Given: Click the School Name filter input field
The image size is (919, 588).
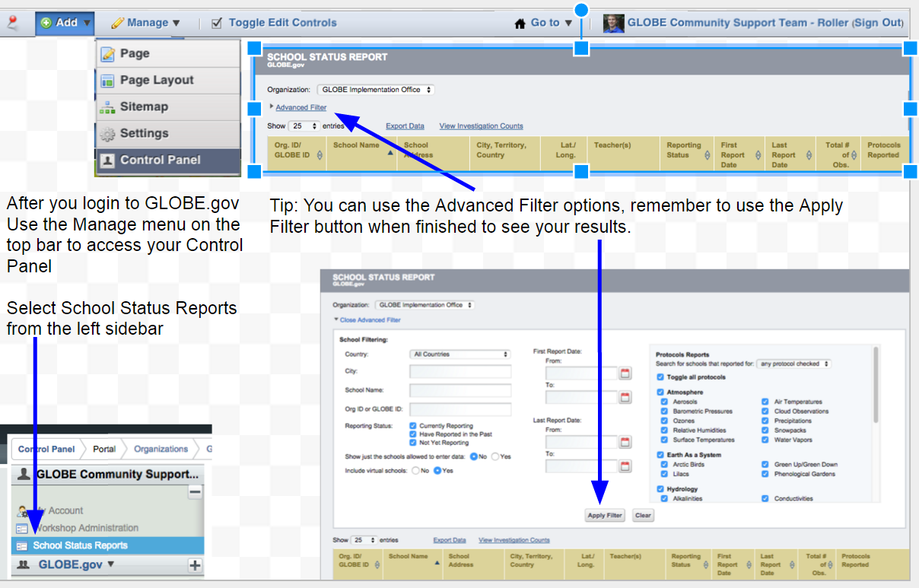Looking at the screenshot, I should (460, 390).
